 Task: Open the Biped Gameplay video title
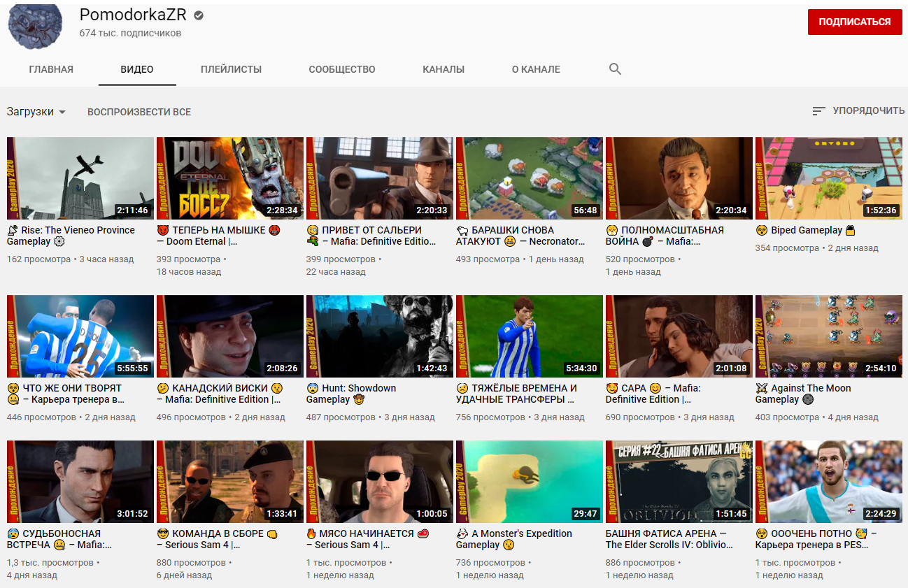(x=805, y=230)
